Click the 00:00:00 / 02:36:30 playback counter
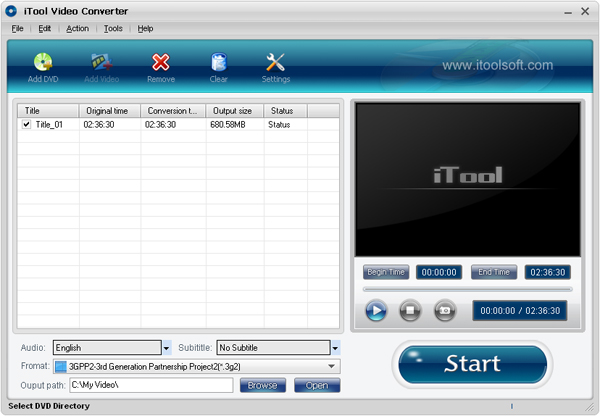 click(520, 310)
